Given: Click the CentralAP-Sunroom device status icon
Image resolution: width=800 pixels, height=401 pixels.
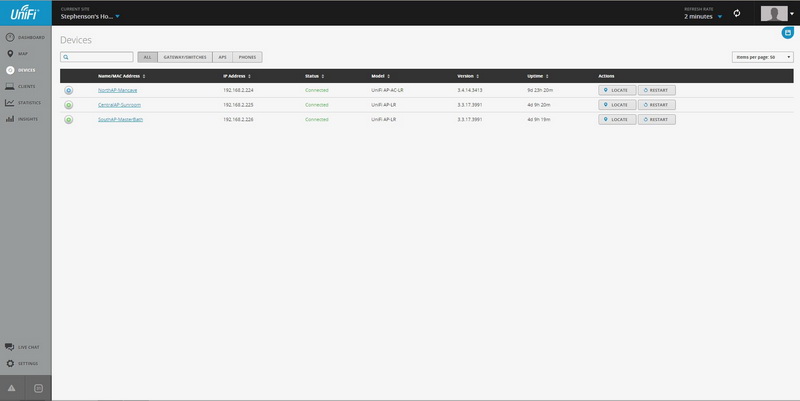Looking at the screenshot, I should point(68,105).
